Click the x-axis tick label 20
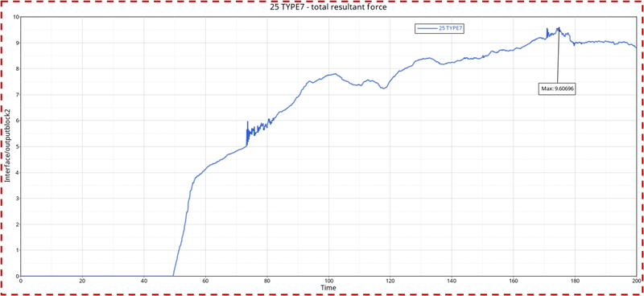644x296 pixels. 82,281
